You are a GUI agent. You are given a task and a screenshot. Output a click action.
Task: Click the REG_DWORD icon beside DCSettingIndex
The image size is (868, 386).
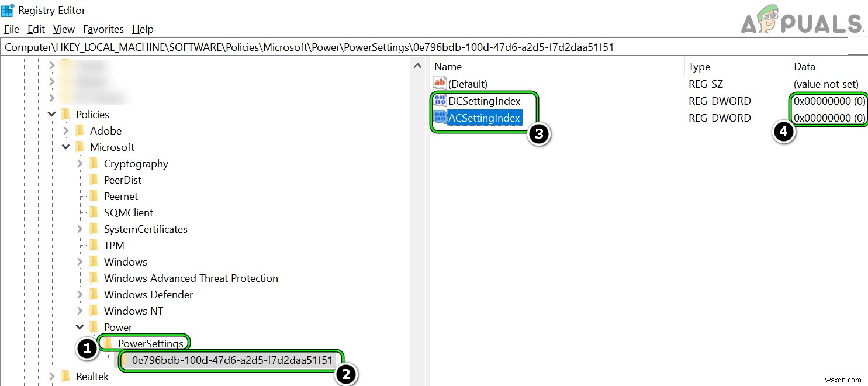coord(440,100)
